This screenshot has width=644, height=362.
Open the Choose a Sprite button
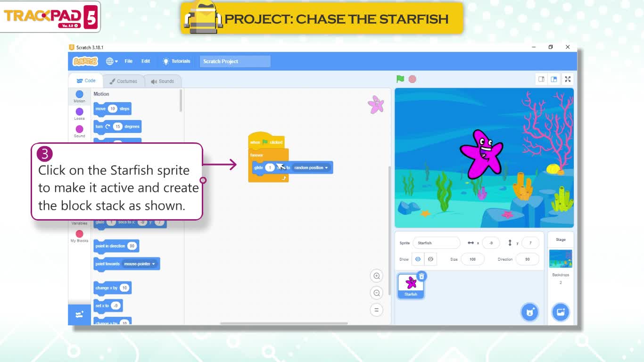point(529,312)
